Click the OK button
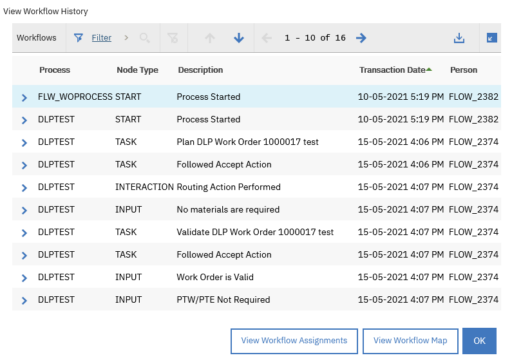Viewport: 512px width, 360px height. pyautogui.click(x=479, y=341)
